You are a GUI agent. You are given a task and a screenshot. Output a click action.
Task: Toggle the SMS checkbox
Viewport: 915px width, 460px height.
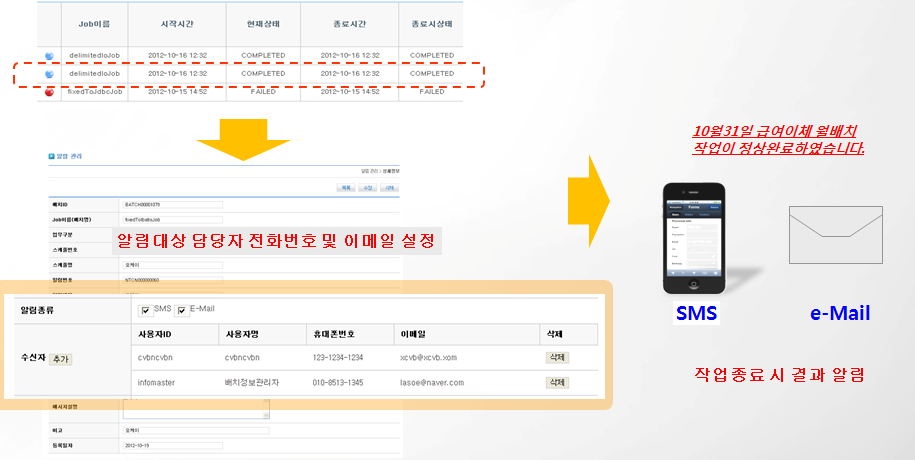point(146,310)
